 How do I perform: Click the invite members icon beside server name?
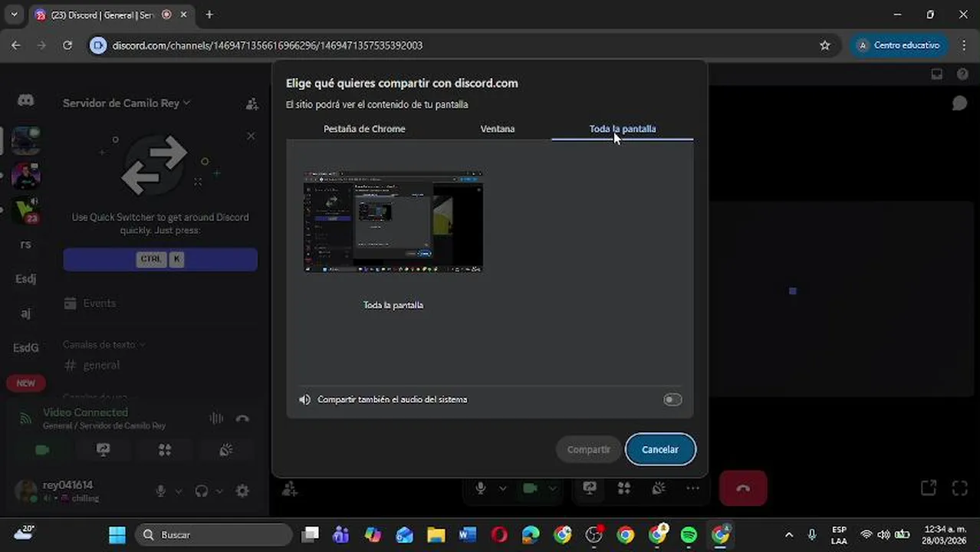[x=252, y=103]
